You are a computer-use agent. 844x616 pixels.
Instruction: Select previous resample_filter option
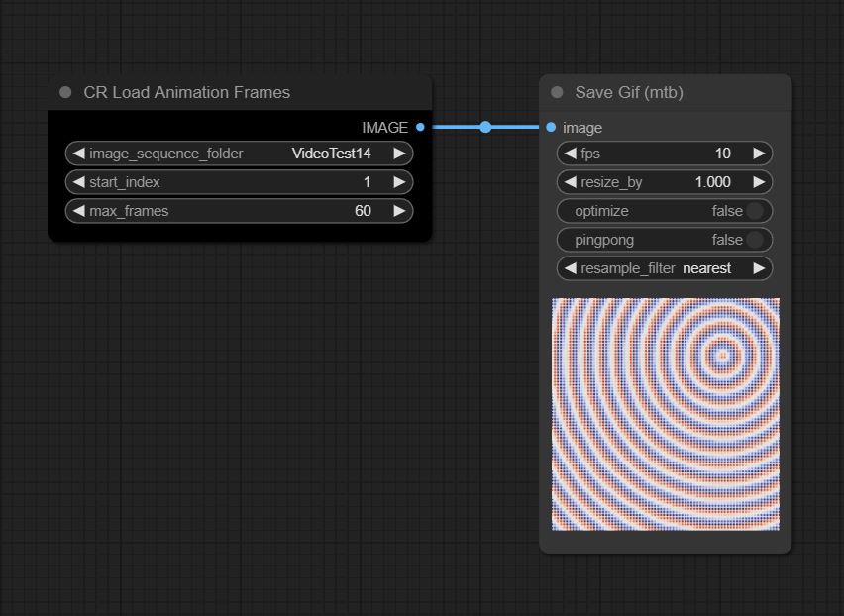click(570, 268)
